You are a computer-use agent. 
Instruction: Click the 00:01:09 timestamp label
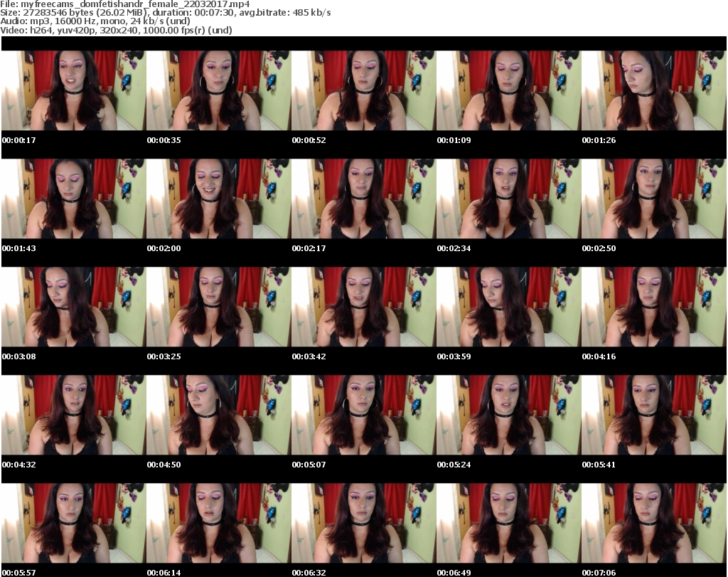pyautogui.click(x=454, y=140)
